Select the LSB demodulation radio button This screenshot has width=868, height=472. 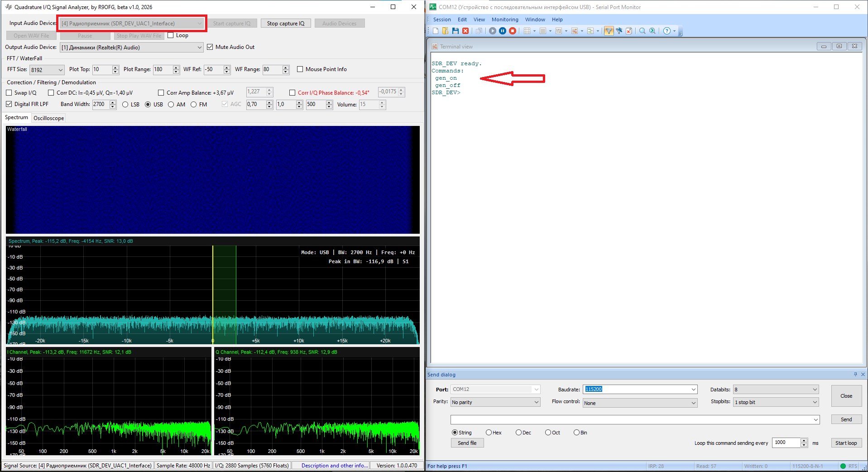click(x=125, y=105)
